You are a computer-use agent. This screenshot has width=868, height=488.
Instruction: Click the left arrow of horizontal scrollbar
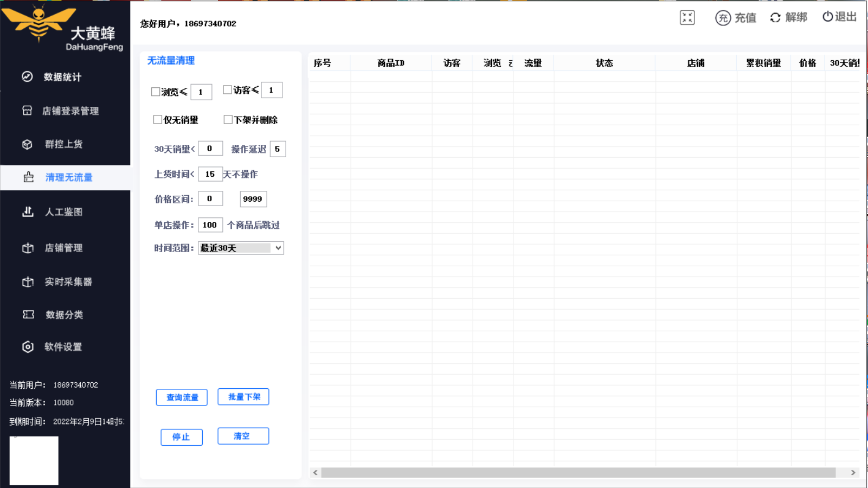[316, 473]
